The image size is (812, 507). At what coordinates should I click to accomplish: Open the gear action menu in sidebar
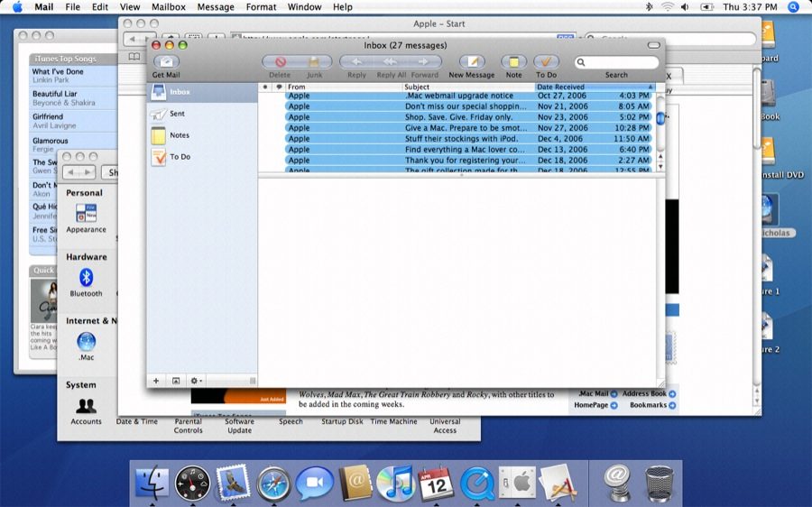(x=197, y=381)
